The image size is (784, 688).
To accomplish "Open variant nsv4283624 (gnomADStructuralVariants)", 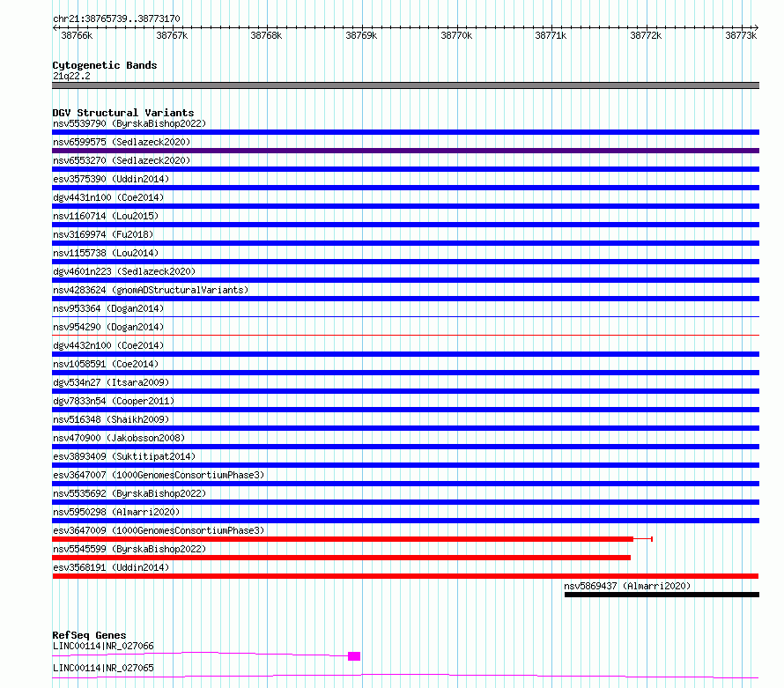I will [x=151, y=290].
